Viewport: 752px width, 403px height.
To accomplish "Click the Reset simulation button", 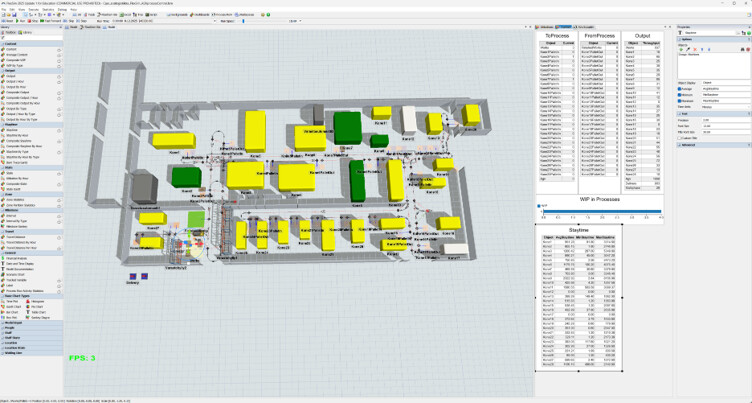I will click(x=8, y=21).
